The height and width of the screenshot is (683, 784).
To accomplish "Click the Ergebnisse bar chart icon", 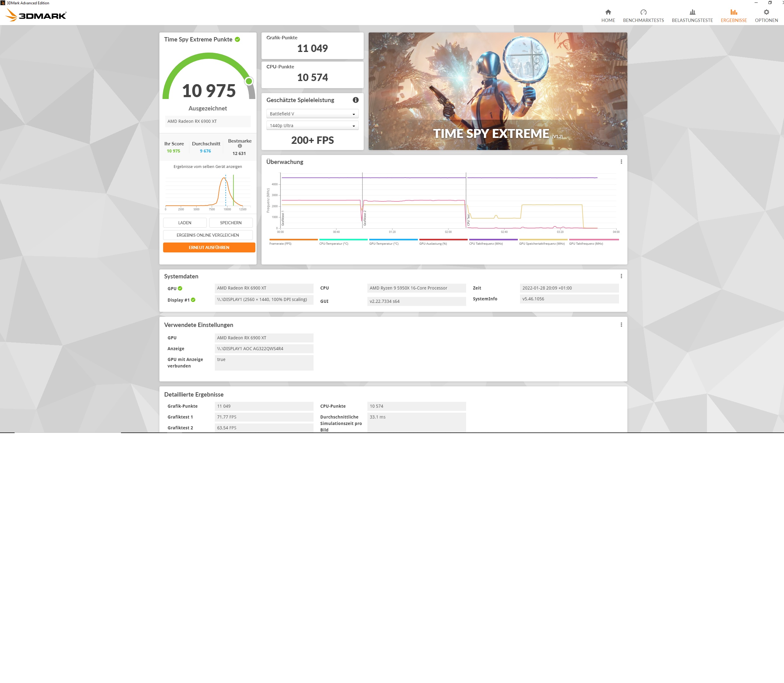I will (x=734, y=12).
